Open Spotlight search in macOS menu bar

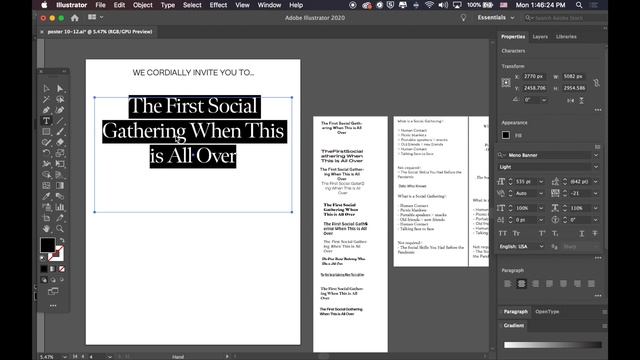tap(579, 5)
